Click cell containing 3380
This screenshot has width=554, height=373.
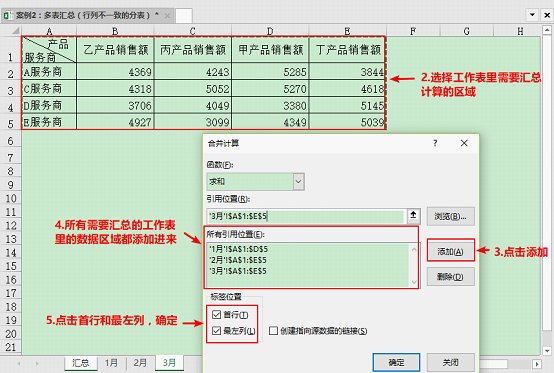tap(270, 105)
